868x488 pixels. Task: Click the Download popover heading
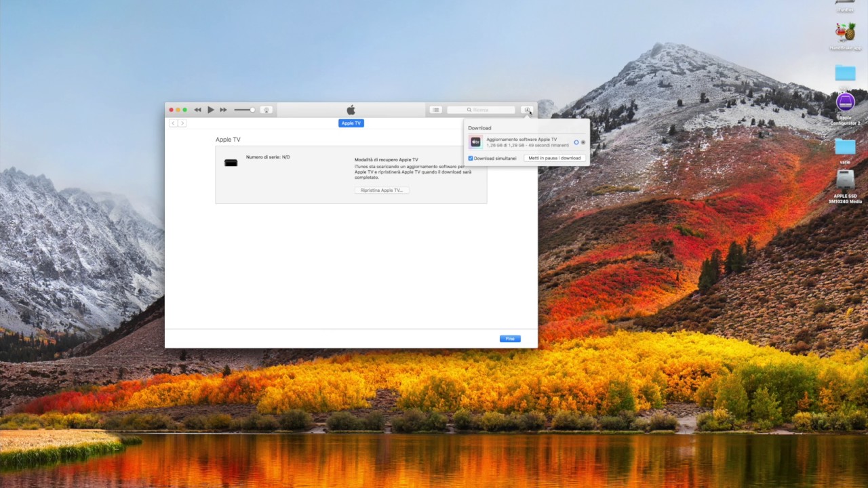[x=479, y=128]
